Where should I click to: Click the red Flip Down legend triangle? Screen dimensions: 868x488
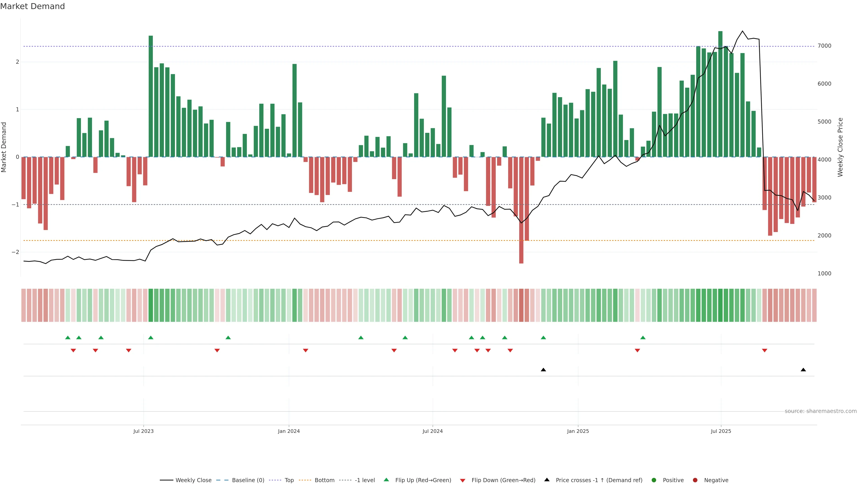coord(463,480)
